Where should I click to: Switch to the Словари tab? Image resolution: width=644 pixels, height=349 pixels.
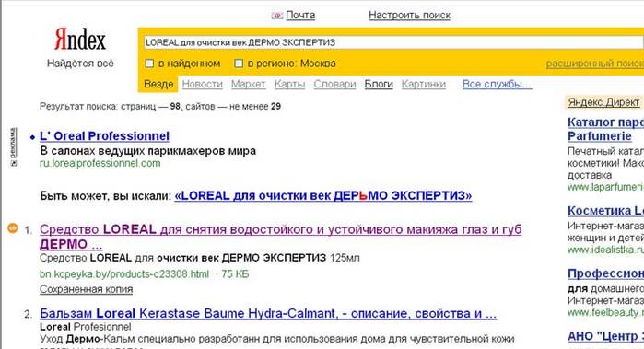(334, 84)
